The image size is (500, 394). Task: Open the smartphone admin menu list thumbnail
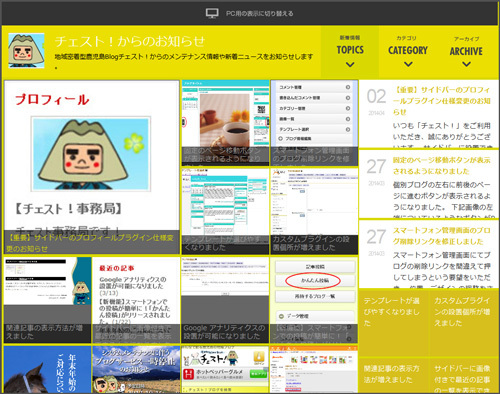point(314,123)
